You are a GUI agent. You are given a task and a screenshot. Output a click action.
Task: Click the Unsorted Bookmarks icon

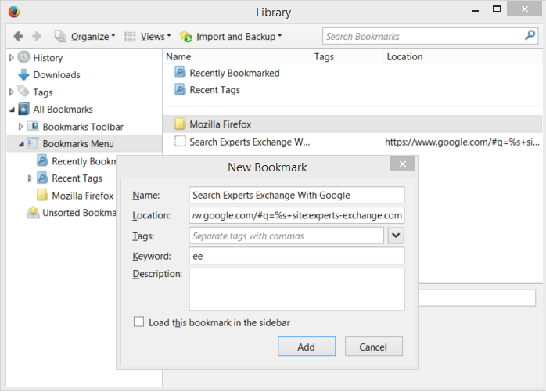click(33, 212)
